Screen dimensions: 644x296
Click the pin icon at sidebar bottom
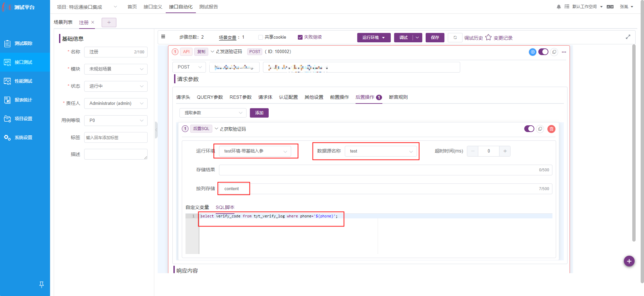tap(42, 285)
